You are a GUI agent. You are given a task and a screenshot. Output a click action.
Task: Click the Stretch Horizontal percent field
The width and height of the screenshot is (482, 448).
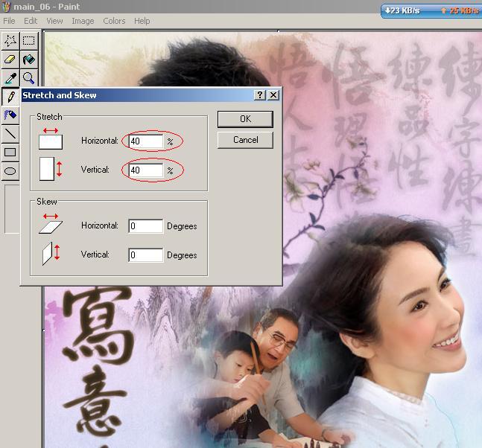coord(145,141)
